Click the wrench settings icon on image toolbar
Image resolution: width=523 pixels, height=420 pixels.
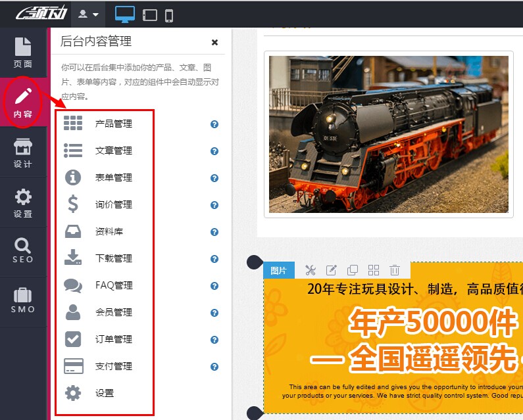pyautogui.click(x=311, y=270)
